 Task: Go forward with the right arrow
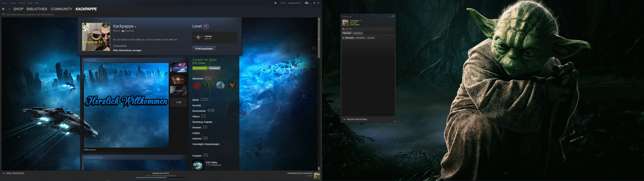9,9
